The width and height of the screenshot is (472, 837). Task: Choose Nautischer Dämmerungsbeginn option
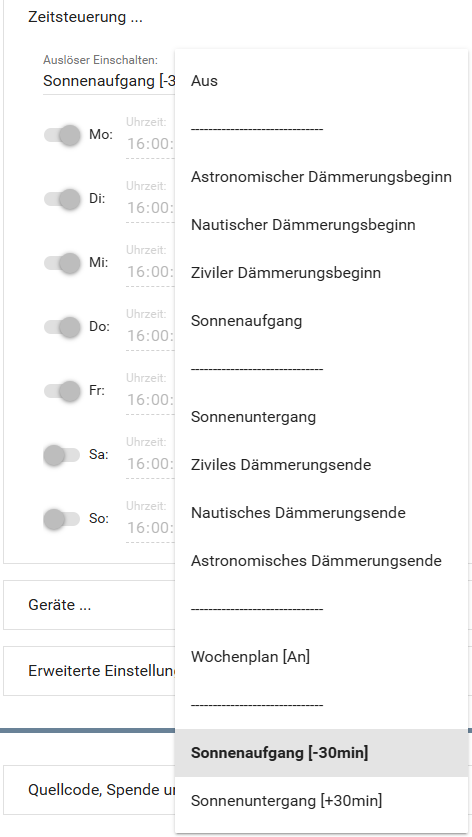coord(321,225)
